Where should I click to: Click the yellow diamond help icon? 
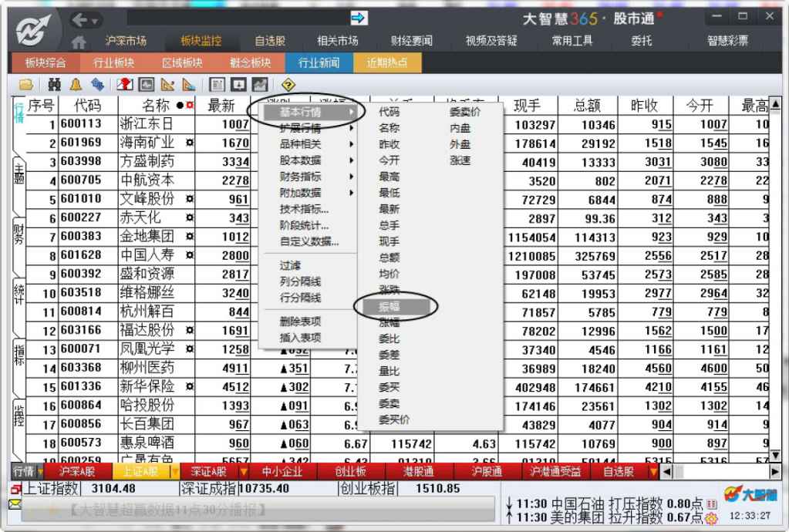coord(288,85)
